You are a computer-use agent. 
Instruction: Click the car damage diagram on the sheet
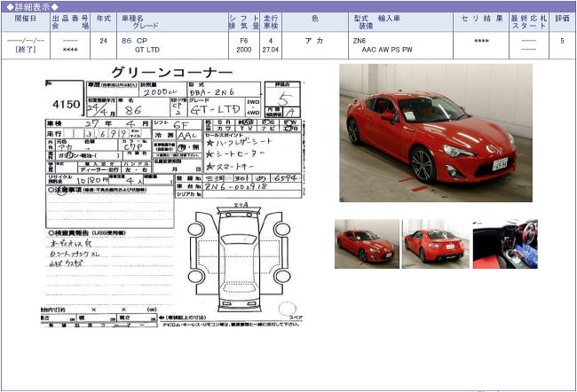(x=239, y=257)
